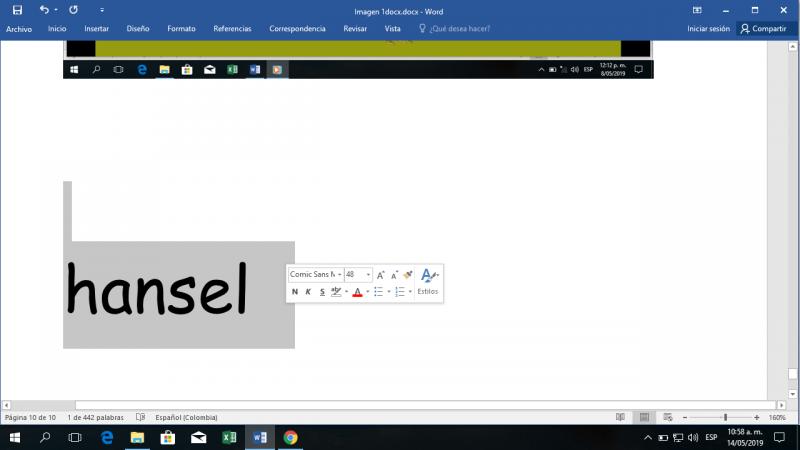This screenshot has height=450, width=800.
Task: Click the Undo arrow icon
Action: [44, 9]
